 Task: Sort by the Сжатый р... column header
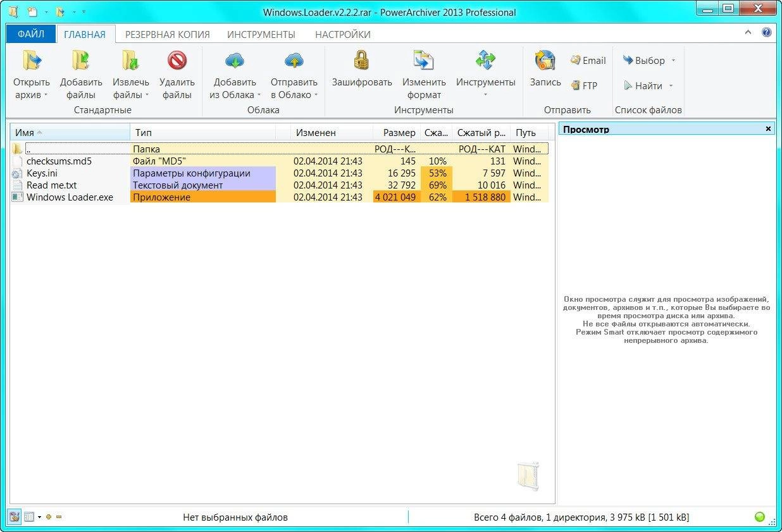pyautogui.click(x=481, y=133)
